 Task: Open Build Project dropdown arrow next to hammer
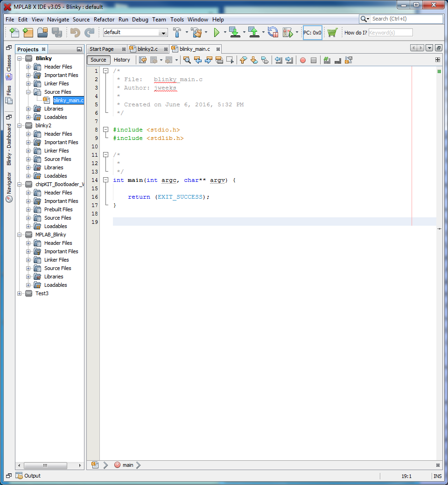click(187, 32)
